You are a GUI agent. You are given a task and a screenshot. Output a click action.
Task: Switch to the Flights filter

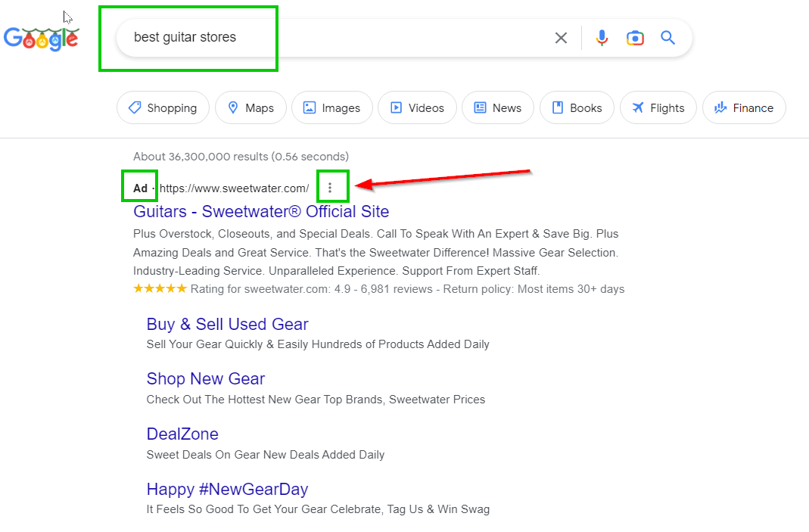[x=658, y=108]
